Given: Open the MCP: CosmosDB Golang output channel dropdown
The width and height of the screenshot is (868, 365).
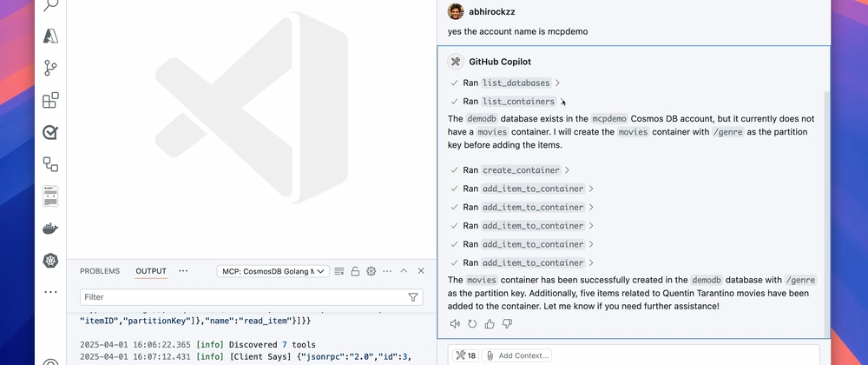Looking at the screenshot, I should tap(273, 271).
